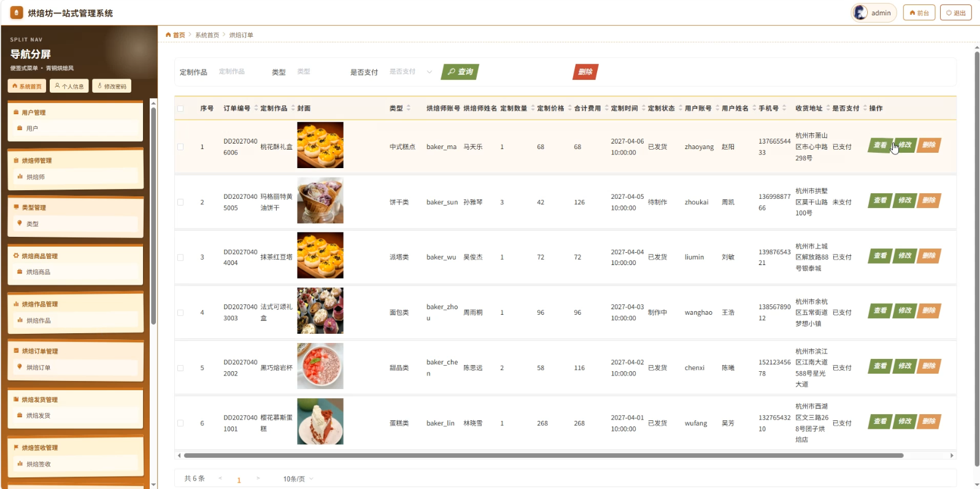Screen dimensions: 980x489
Task: Check the row for order 抹茶红豆塔
Action: coord(180,257)
